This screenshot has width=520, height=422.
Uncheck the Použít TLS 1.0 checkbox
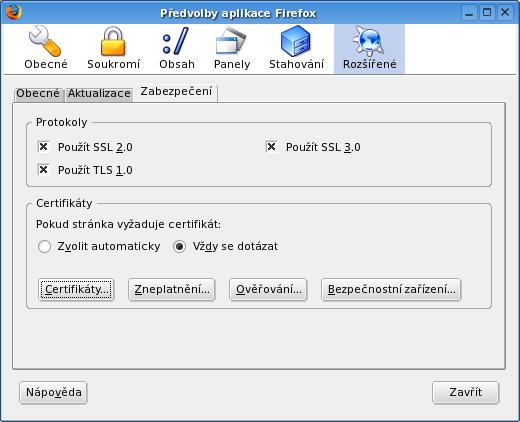(x=43, y=170)
